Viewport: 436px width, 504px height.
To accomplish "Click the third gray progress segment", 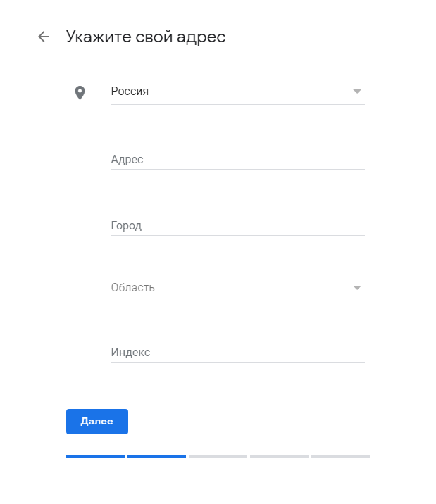I will coord(218,457).
